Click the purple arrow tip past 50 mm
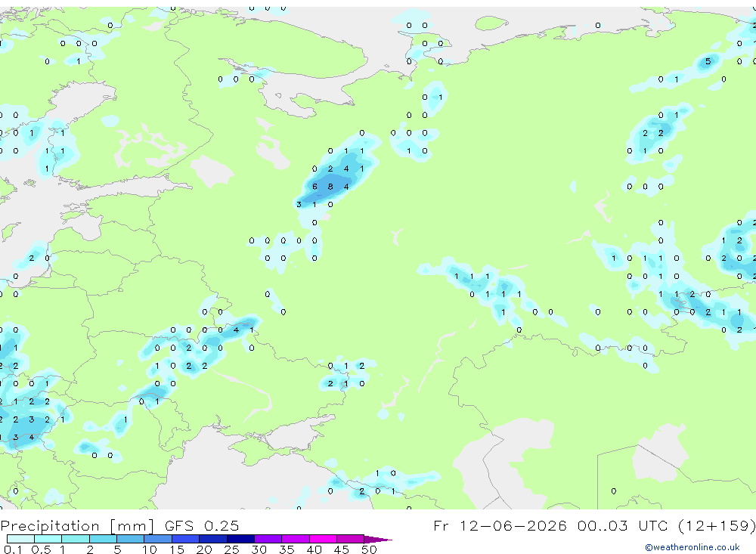This screenshot has width=756, height=554. (379, 539)
